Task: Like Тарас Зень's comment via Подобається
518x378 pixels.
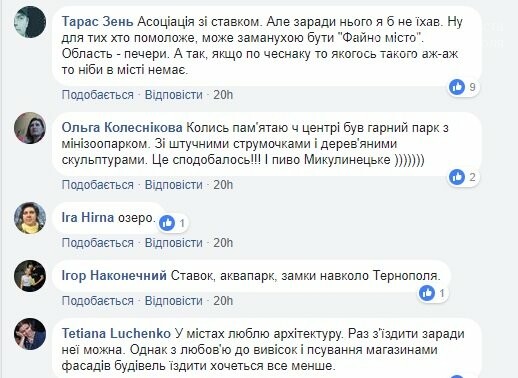Action: point(97,95)
